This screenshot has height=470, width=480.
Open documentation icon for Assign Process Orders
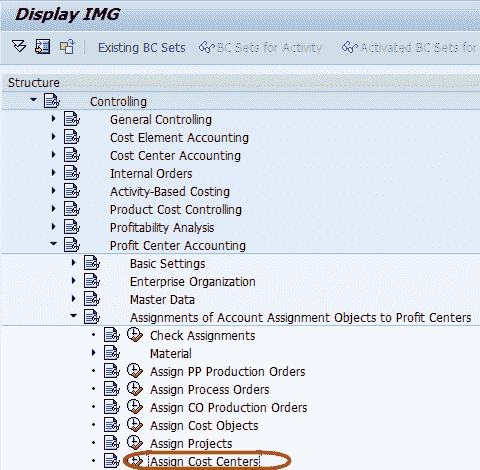click(112, 389)
